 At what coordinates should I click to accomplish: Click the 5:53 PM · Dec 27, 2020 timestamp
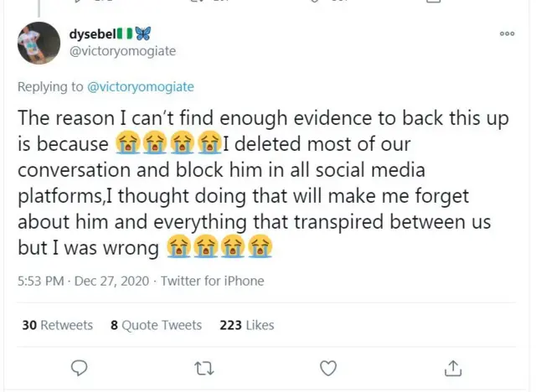tap(83, 281)
